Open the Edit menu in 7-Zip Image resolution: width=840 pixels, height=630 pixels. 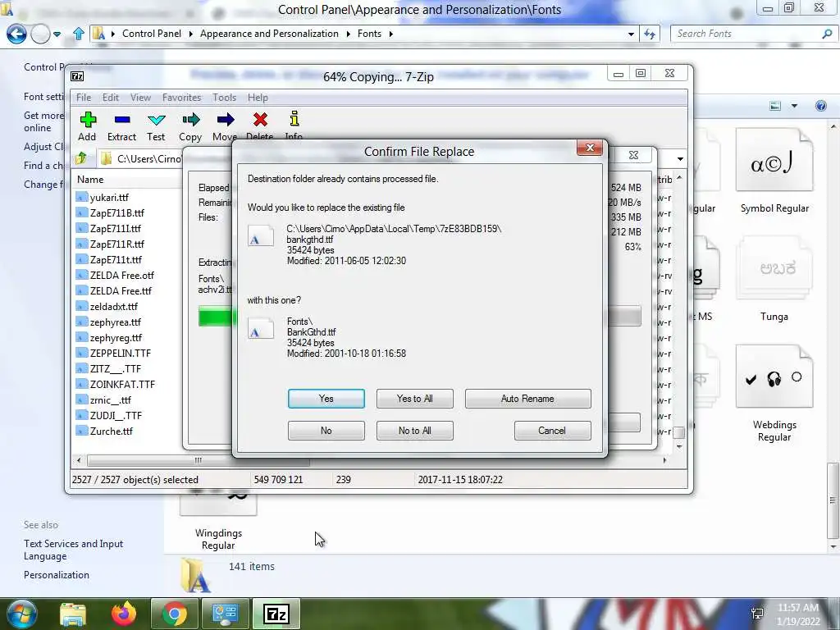111,98
